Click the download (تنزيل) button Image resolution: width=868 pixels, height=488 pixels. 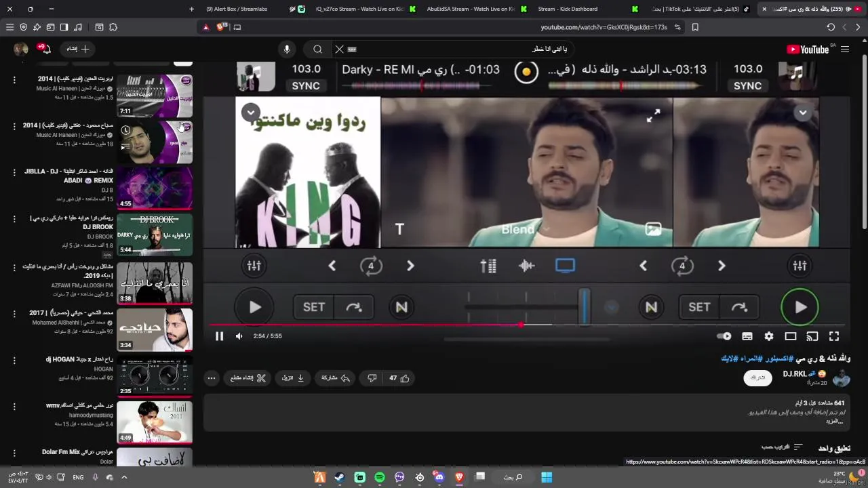click(x=293, y=378)
